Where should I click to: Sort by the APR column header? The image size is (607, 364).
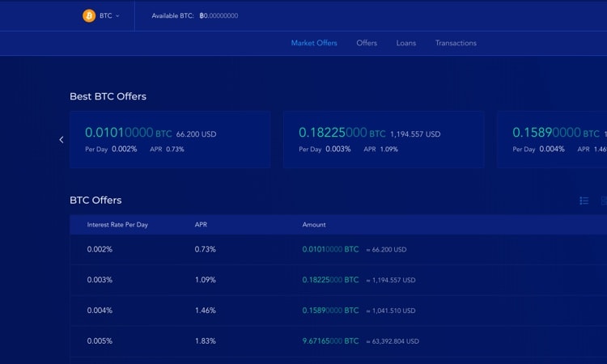(201, 225)
